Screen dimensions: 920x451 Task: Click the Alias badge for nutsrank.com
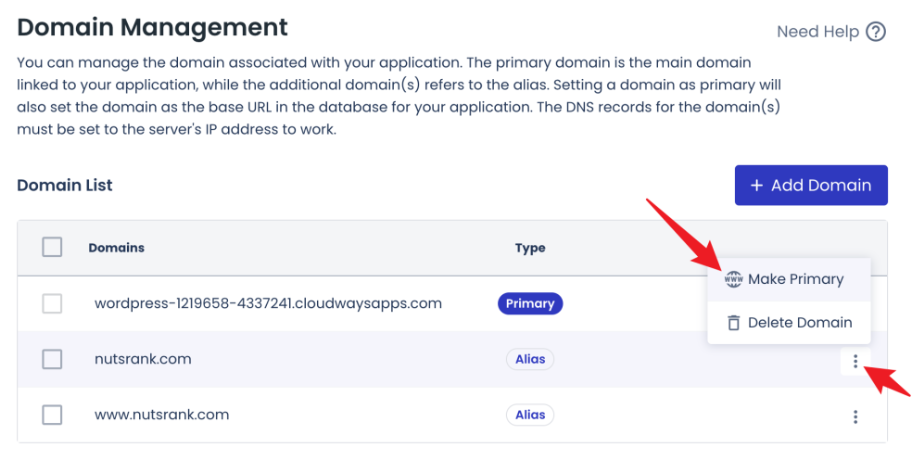point(530,359)
